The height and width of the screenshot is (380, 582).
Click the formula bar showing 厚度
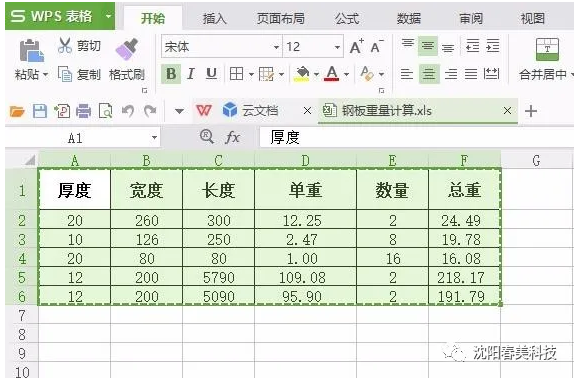(416, 137)
